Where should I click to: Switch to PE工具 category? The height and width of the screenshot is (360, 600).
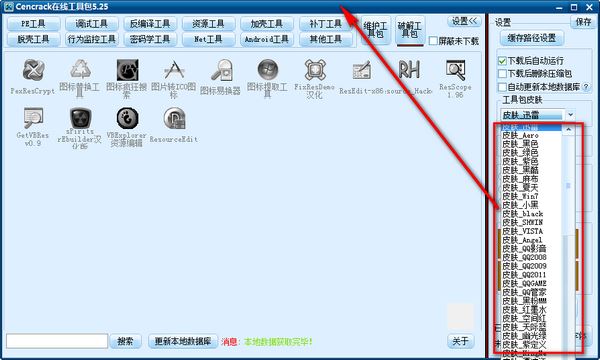(33, 24)
